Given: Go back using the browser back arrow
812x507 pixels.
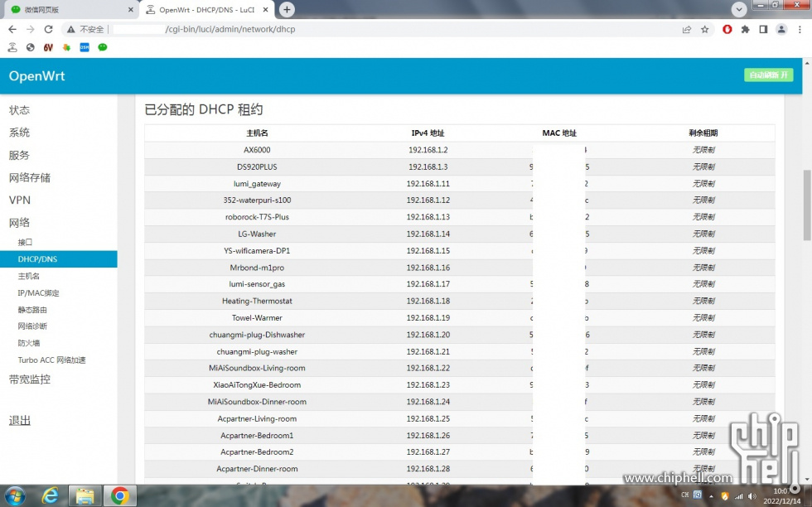Looking at the screenshot, I should pyautogui.click(x=12, y=30).
